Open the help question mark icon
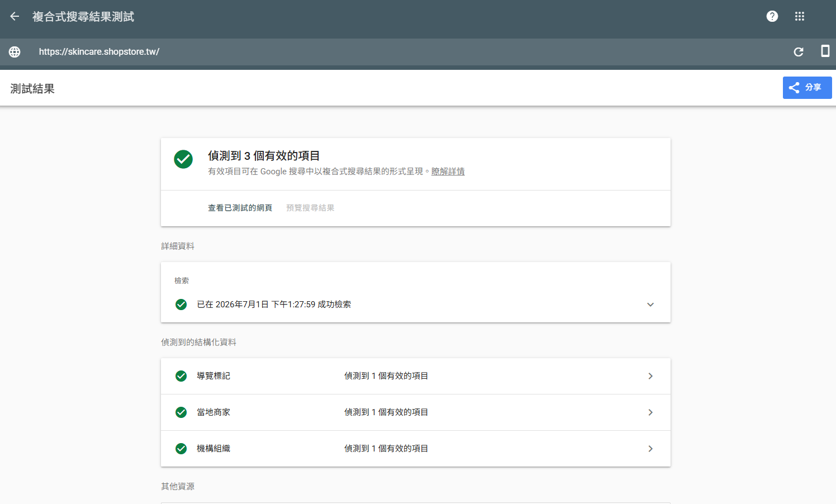This screenshot has width=836, height=504. coord(772,16)
